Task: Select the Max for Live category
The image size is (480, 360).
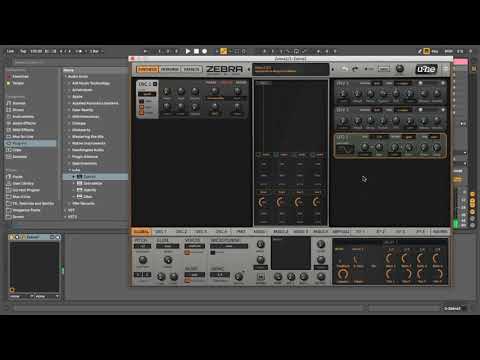Action: (23, 137)
